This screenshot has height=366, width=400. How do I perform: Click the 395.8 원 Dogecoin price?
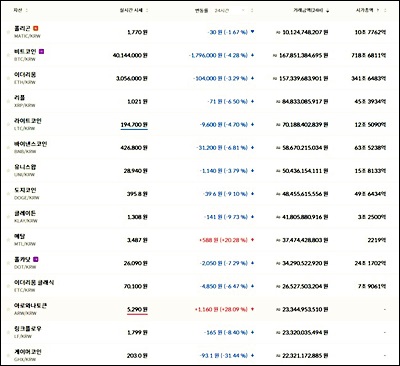[x=137, y=194]
